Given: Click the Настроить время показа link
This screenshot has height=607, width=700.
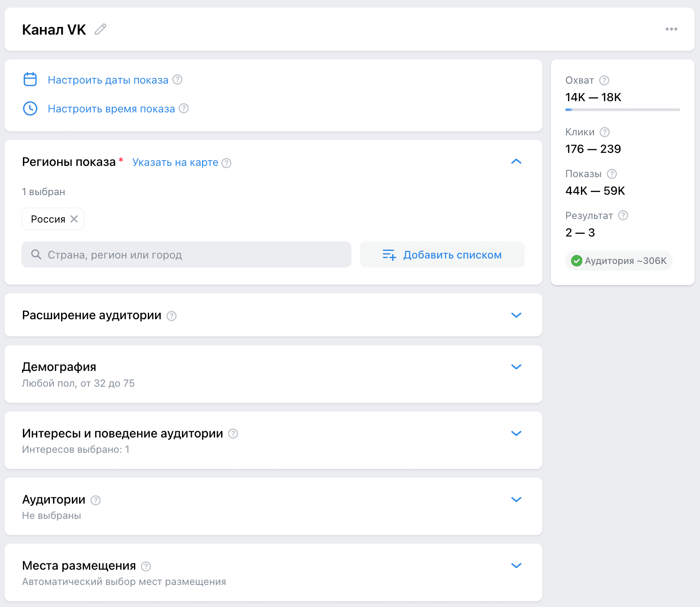Looking at the screenshot, I should 111,109.
